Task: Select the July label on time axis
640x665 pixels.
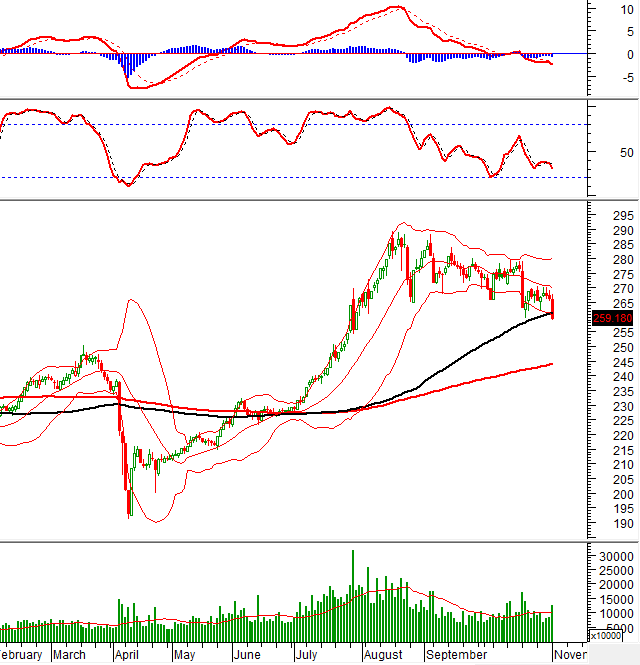Action: point(308,655)
